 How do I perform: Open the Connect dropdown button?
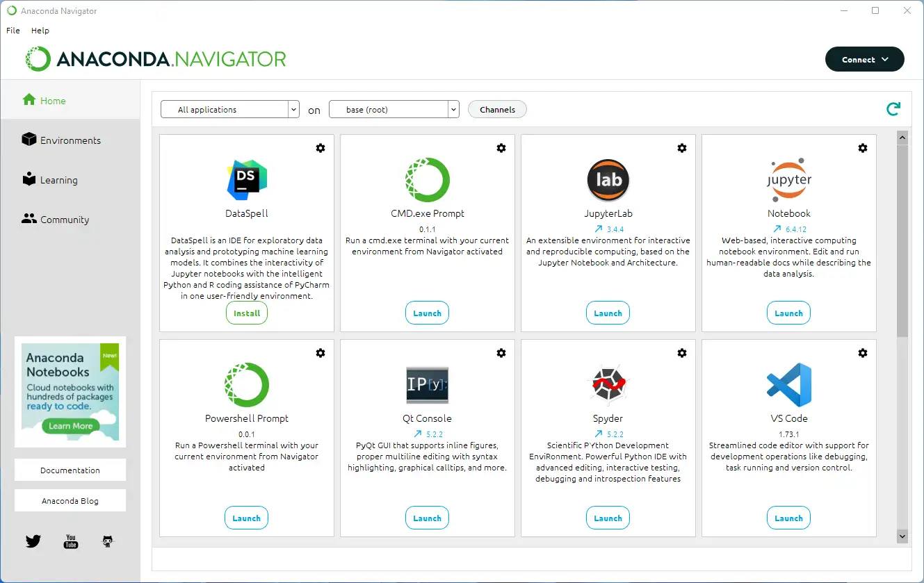865,59
